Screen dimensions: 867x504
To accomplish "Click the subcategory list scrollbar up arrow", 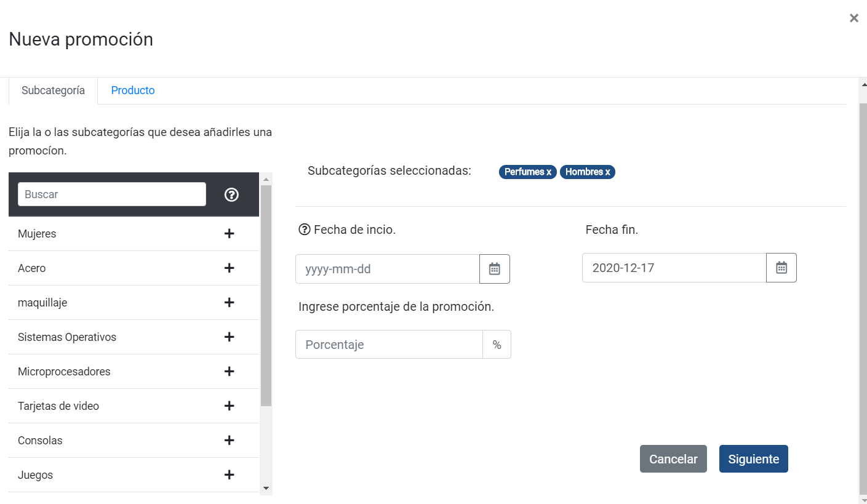I will coord(266,180).
